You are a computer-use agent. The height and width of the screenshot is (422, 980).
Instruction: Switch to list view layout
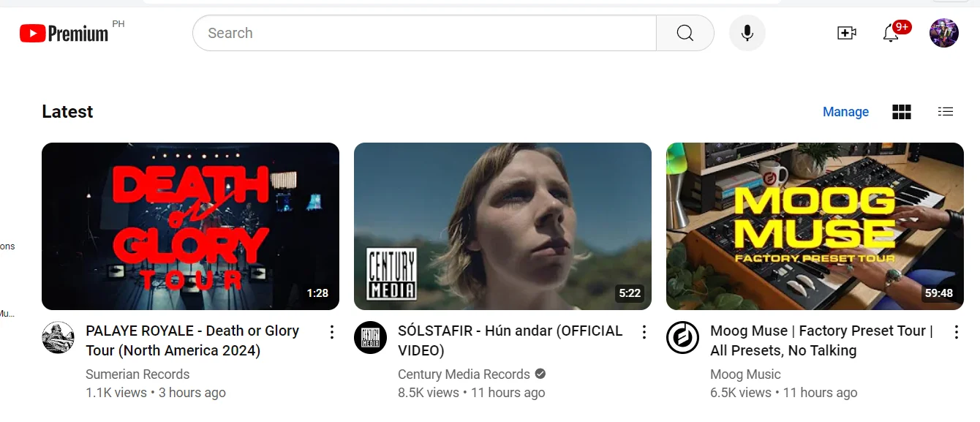pos(946,111)
